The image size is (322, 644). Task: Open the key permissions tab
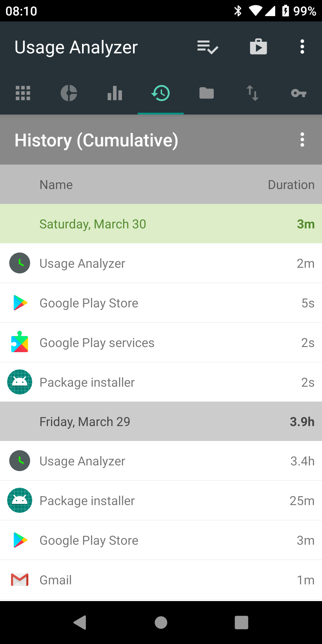298,93
